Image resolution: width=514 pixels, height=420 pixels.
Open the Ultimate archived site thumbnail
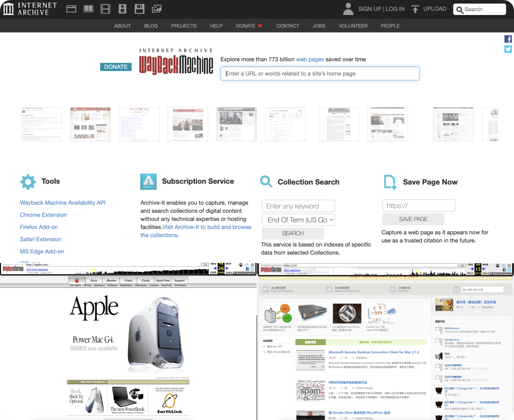click(338, 124)
